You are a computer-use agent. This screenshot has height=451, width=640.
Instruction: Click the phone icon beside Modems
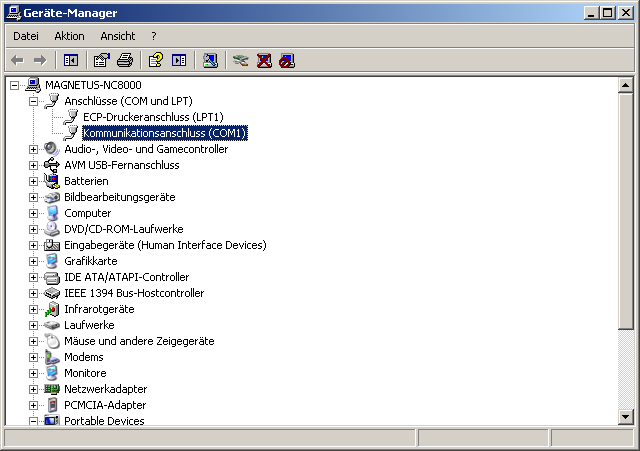(52, 357)
